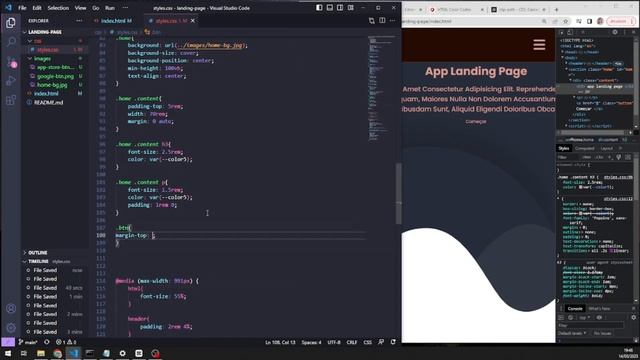The height and width of the screenshot is (360, 640).
Task: Open the errors and warnings status indicator
Action: 66,342
